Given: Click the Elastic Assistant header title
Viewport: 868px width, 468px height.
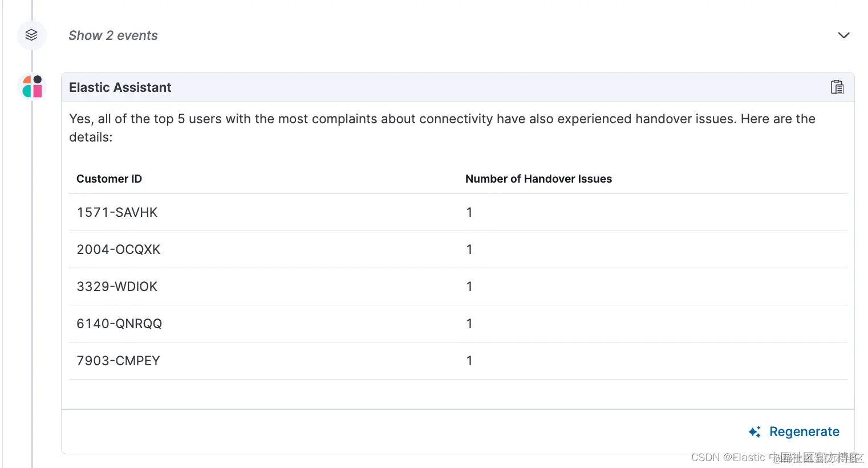Looking at the screenshot, I should point(120,87).
